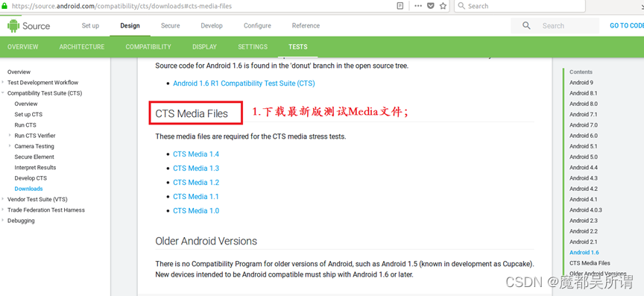Open Android 1.6 R1 Compatibility Test Suite link
The image size is (644, 296).
point(244,84)
